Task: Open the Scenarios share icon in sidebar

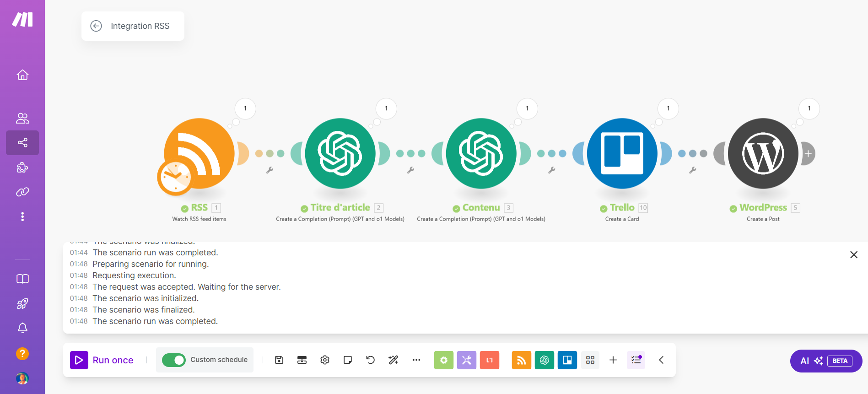Action: (22, 143)
